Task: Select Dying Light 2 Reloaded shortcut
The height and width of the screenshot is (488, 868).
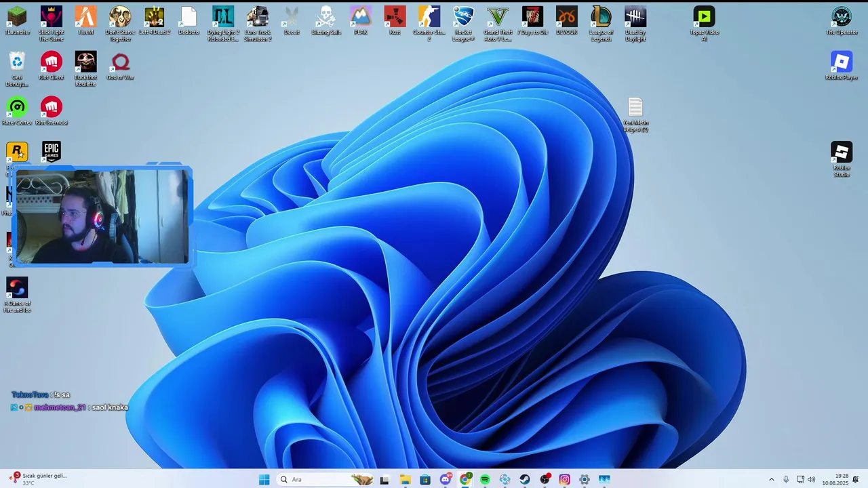Action: pyautogui.click(x=223, y=24)
